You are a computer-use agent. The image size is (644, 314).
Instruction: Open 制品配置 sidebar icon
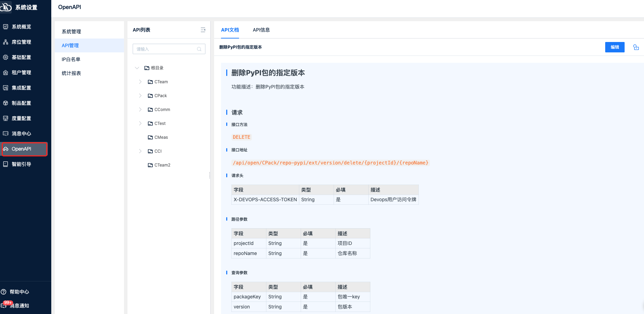click(6, 103)
